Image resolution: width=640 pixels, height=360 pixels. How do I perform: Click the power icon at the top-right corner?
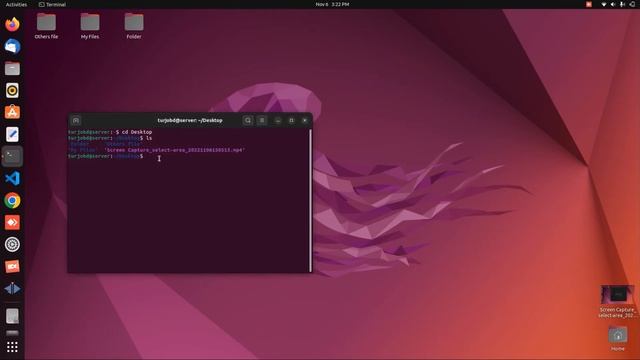632,4
